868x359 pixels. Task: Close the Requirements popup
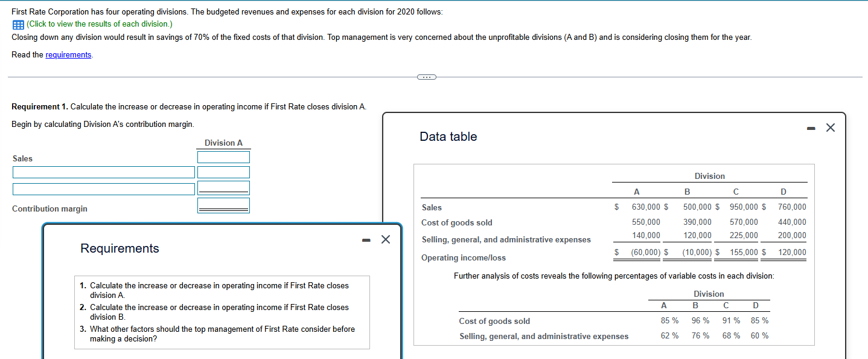pyautogui.click(x=386, y=239)
